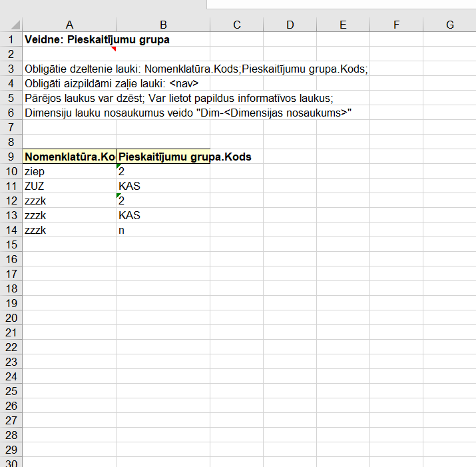Select row 15 header

(x=11, y=244)
